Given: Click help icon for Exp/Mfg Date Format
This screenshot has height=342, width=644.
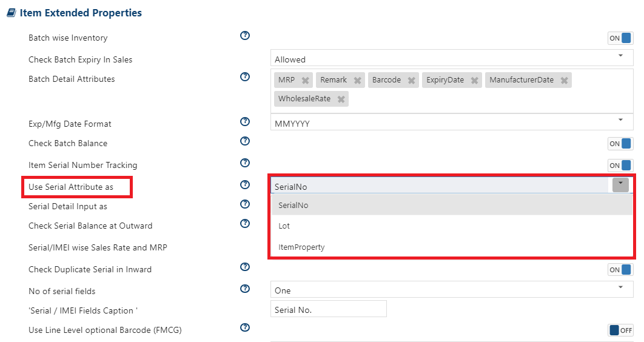Looking at the screenshot, I should click(x=245, y=121).
